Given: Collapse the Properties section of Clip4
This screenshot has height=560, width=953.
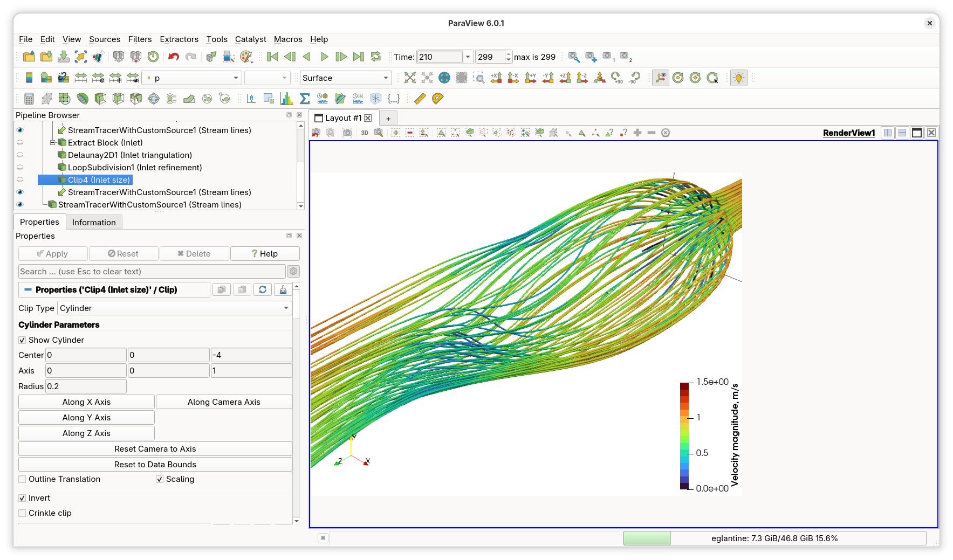Looking at the screenshot, I should pos(28,290).
